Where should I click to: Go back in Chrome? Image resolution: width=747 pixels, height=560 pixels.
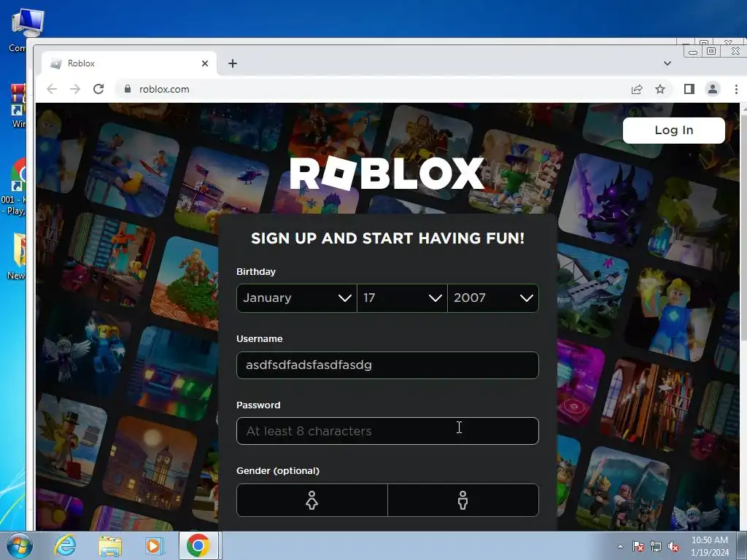tap(52, 89)
